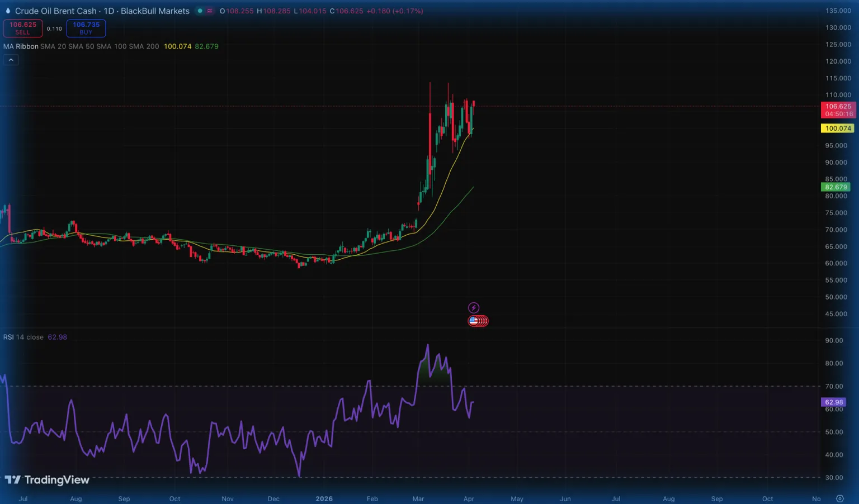
Task: Open chart settings gear in bottom corner
Action: pos(839,498)
